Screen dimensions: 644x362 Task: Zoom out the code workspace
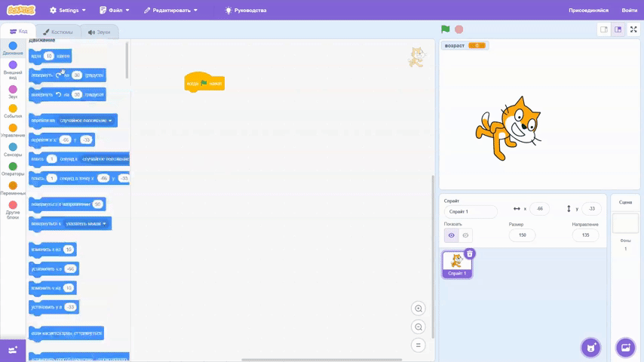pyautogui.click(x=418, y=327)
